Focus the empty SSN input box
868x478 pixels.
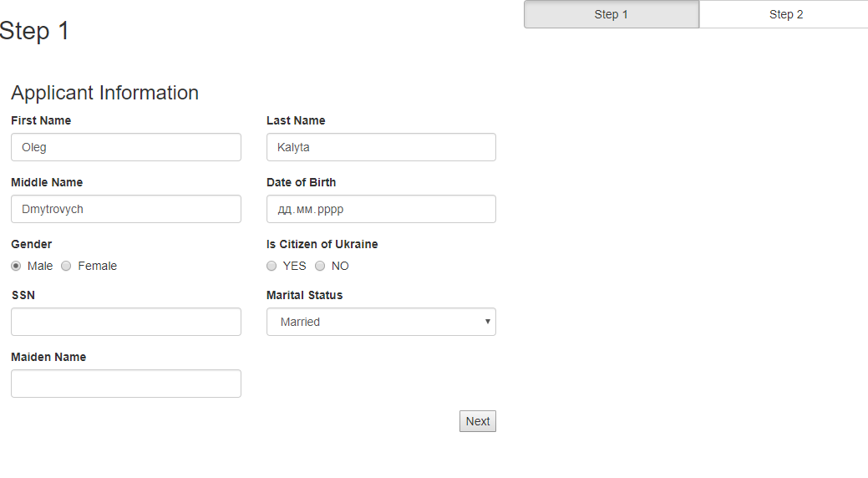tap(126, 322)
